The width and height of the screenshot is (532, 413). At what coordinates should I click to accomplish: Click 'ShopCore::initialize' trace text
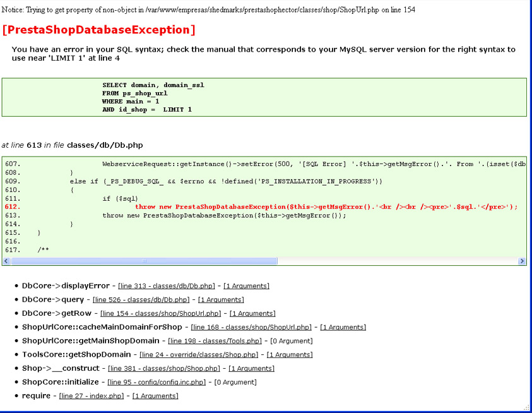pyautogui.click(x=61, y=382)
